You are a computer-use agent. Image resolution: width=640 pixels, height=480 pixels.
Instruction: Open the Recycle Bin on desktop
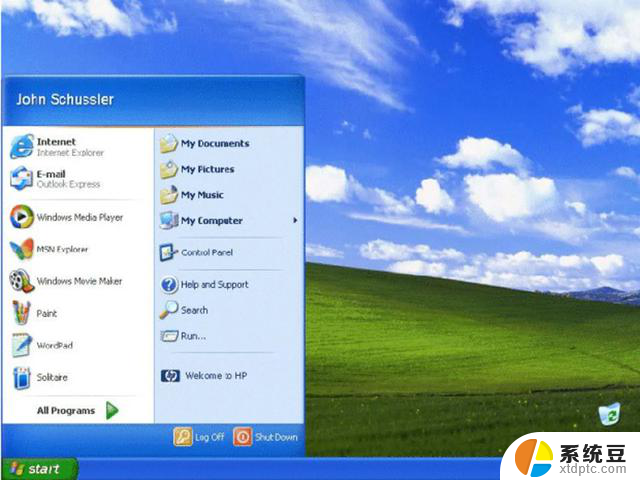pos(609,414)
